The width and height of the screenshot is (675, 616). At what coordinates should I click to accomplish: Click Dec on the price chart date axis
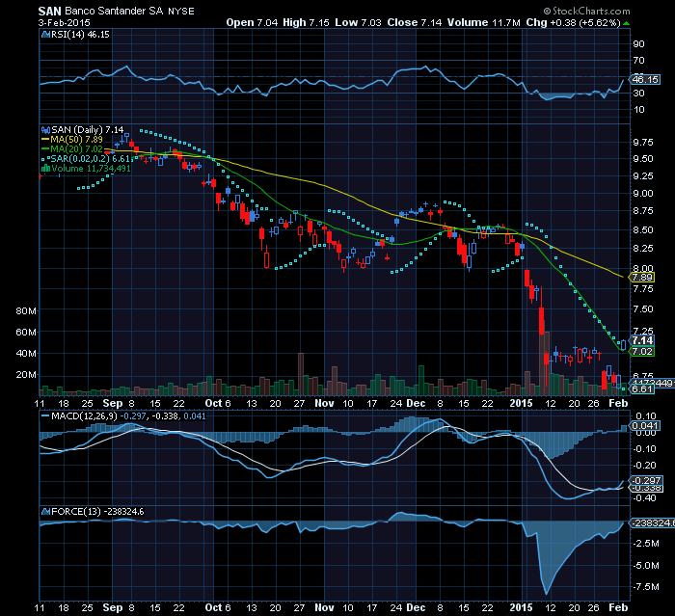[416, 403]
